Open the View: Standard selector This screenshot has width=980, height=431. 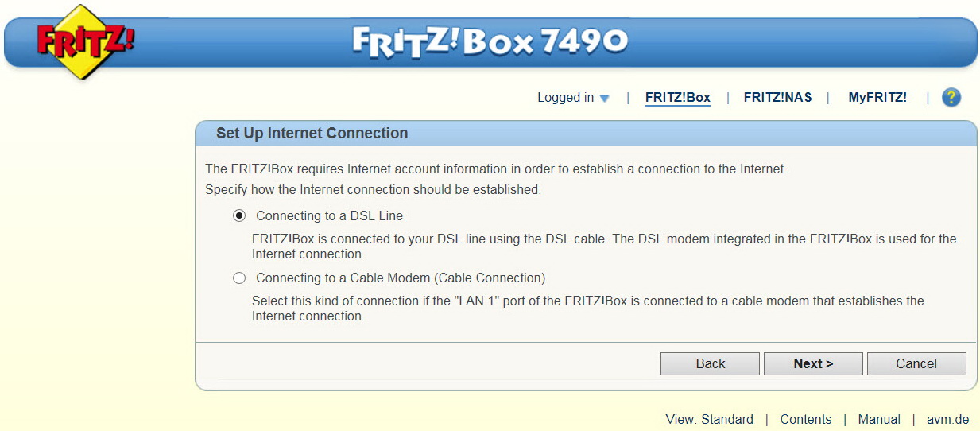(x=709, y=419)
